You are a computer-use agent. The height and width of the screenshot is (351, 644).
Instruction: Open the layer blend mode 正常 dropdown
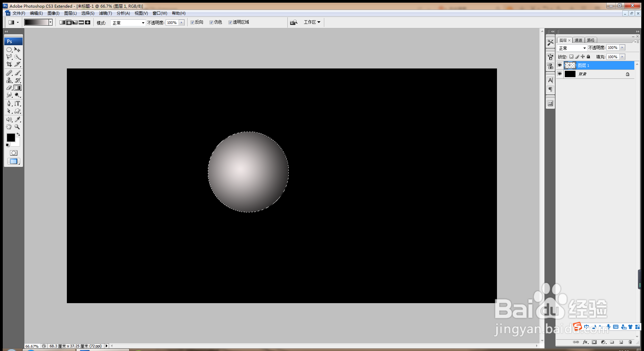[572, 48]
